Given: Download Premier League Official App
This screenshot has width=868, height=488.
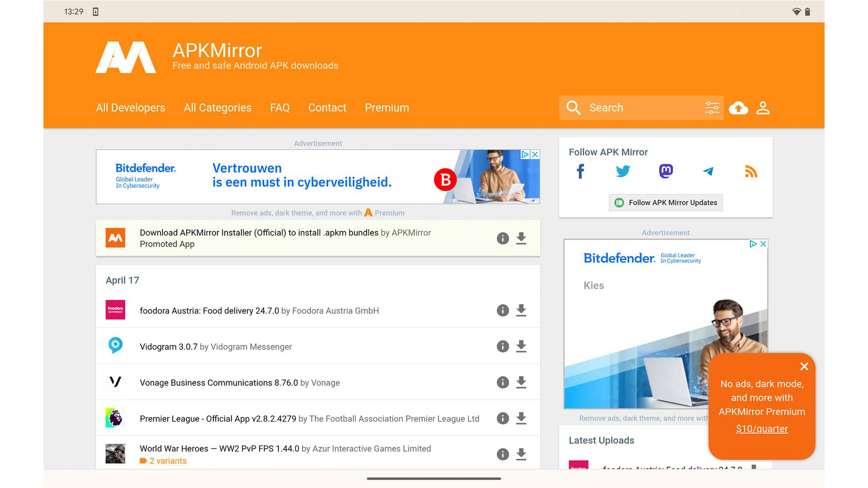Looking at the screenshot, I should pyautogui.click(x=521, y=418).
